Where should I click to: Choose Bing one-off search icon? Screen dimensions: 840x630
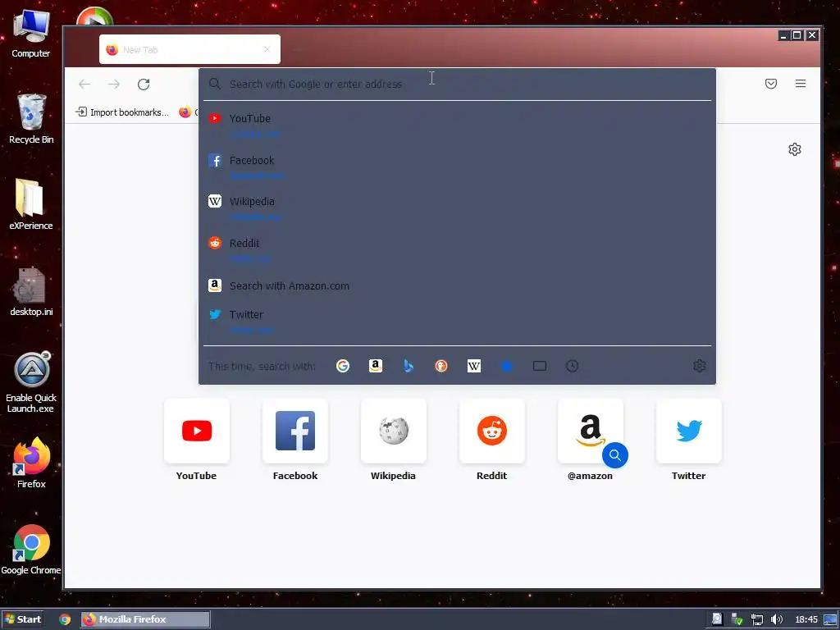(x=409, y=366)
